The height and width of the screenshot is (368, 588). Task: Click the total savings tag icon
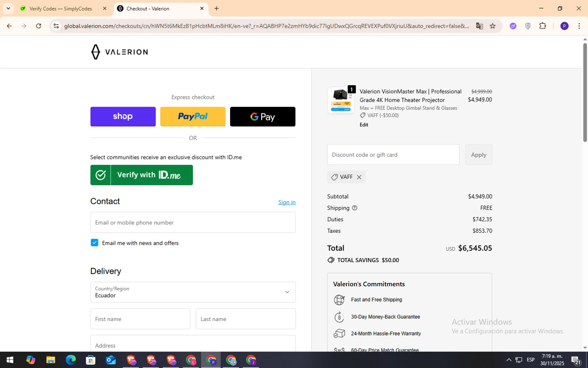click(x=331, y=260)
